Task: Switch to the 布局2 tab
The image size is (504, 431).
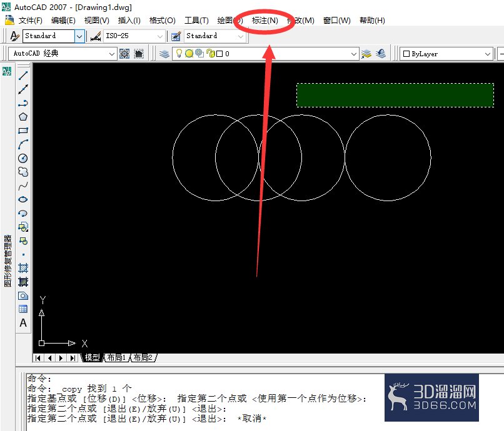Action: click(x=143, y=357)
